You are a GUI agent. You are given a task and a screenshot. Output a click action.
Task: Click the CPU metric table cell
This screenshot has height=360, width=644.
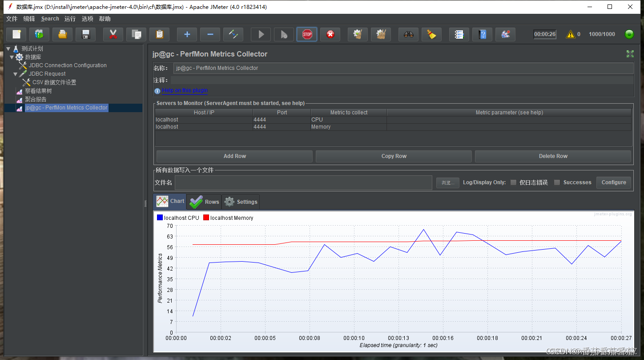[x=349, y=120]
